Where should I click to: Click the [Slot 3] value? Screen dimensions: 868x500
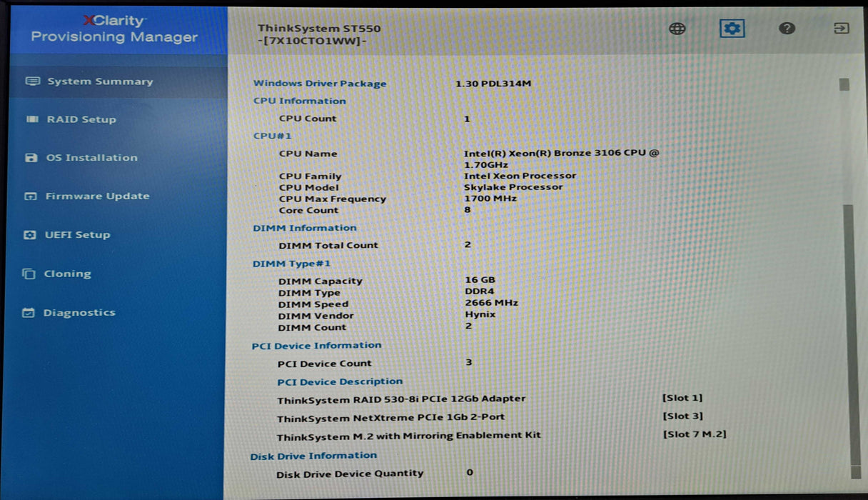[682, 416]
